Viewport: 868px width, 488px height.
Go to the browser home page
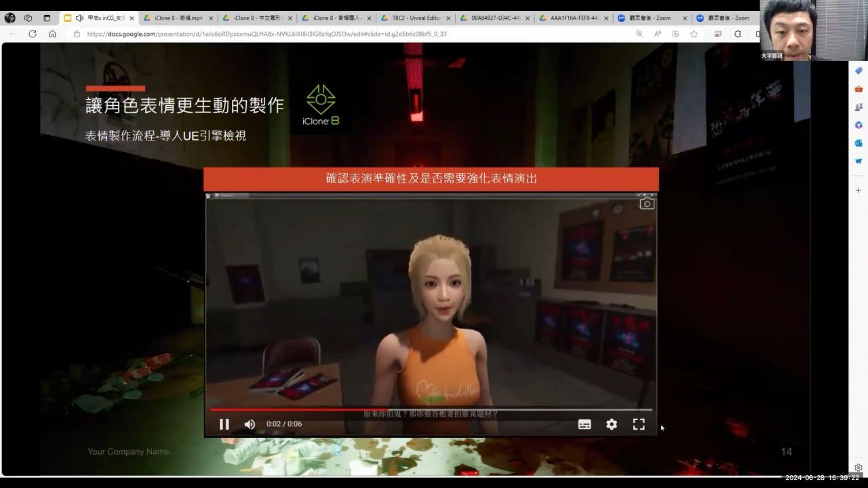click(x=52, y=34)
